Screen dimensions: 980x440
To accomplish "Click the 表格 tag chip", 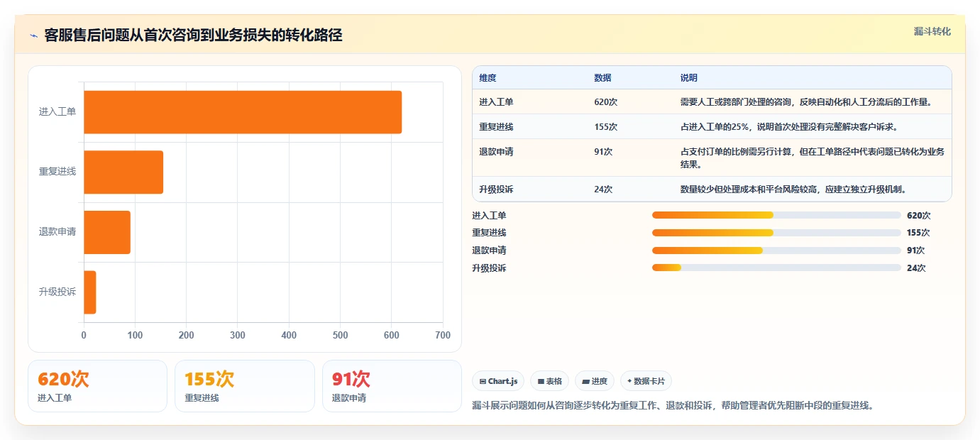I will 549,381.
